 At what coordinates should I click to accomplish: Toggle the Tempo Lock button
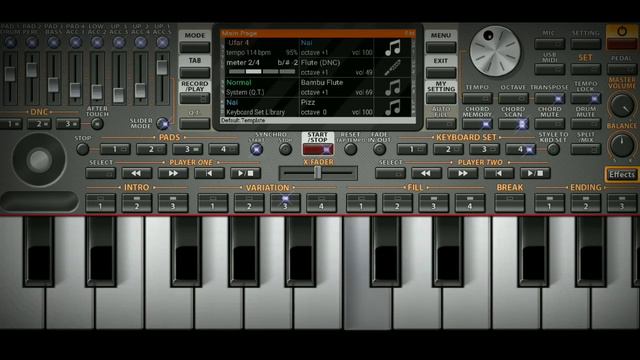click(586, 98)
